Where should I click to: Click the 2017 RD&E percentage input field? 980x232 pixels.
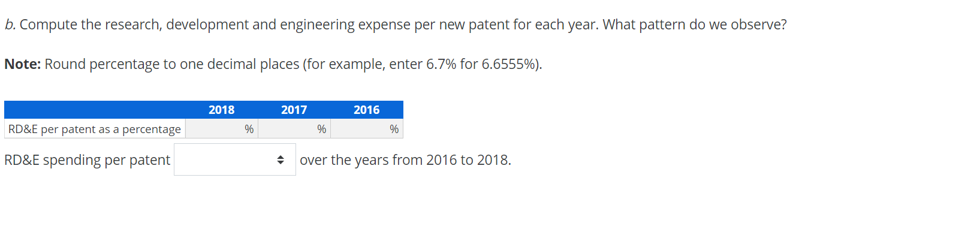287,129
